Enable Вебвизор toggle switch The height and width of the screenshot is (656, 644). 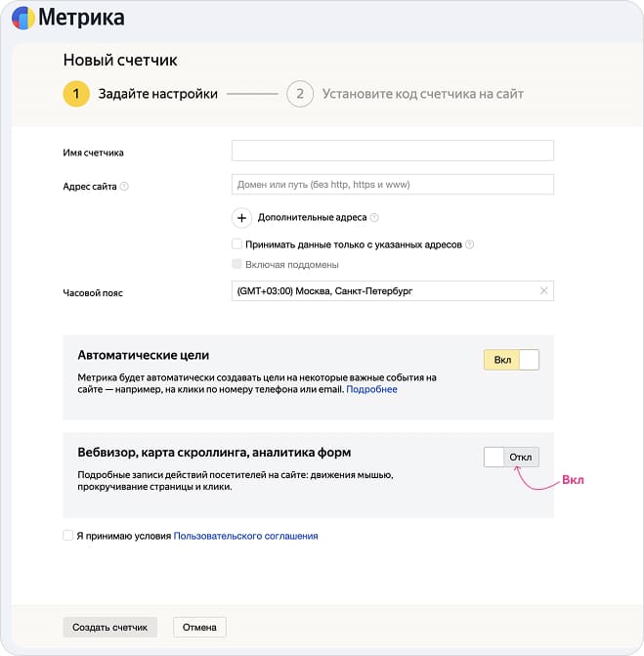point(511,458)
